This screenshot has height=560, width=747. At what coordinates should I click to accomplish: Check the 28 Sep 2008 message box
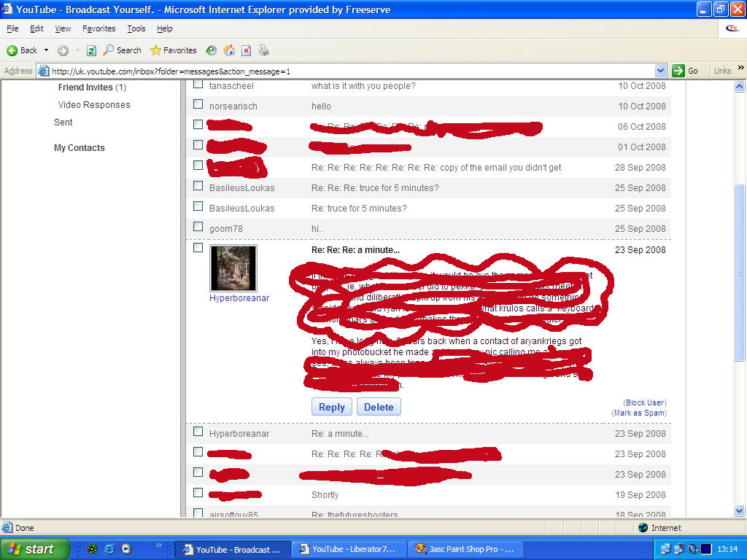pyautogui.click(x=198, y=166)
